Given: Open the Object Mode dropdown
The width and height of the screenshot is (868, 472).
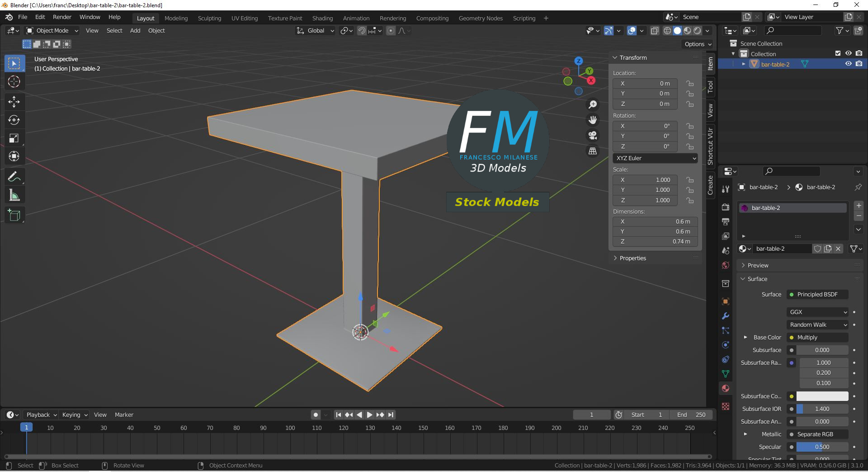Looking at the screenshot, I should (x=52, y=31).
